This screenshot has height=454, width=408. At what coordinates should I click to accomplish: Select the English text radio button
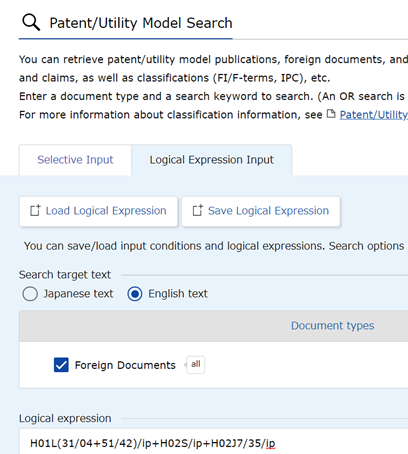135,294
